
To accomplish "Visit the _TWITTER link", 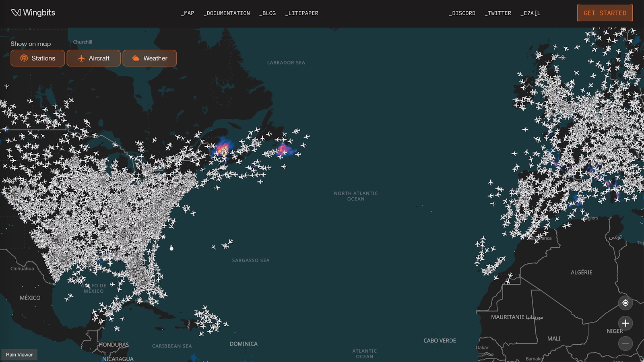I will (x=498, y=13).
